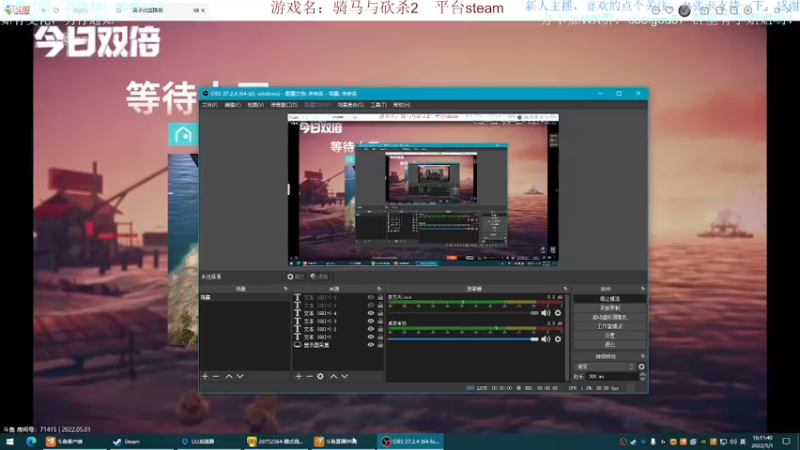800x450 pixels.
Task: Move source down in sources toolbar
Action: (344, 377)
